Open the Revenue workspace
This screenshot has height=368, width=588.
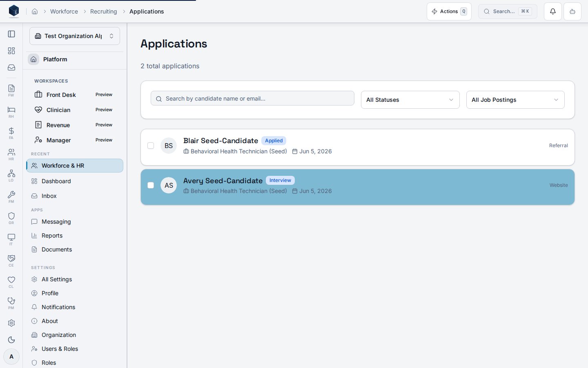click(x=75, y=125)
